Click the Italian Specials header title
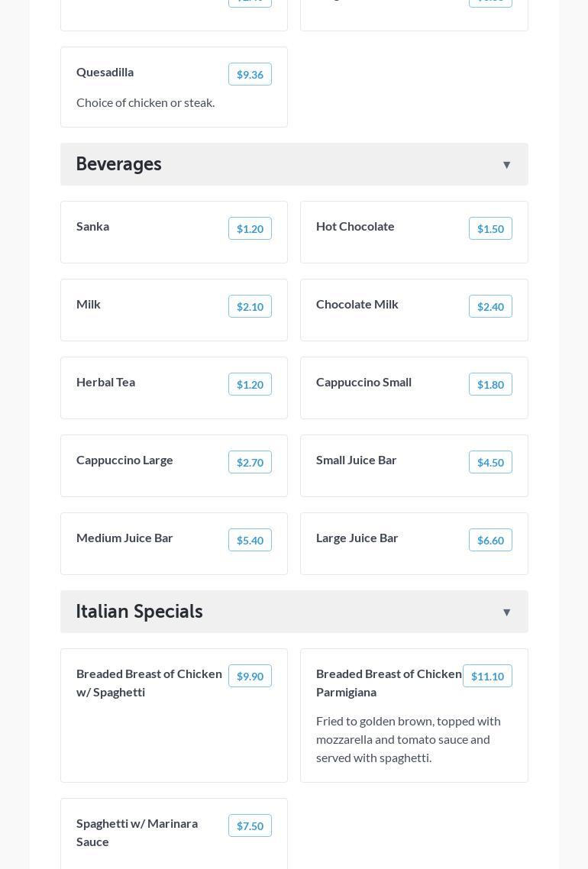Image resolution: width=588 pixels, height=869 pixels. coord(139,612)
